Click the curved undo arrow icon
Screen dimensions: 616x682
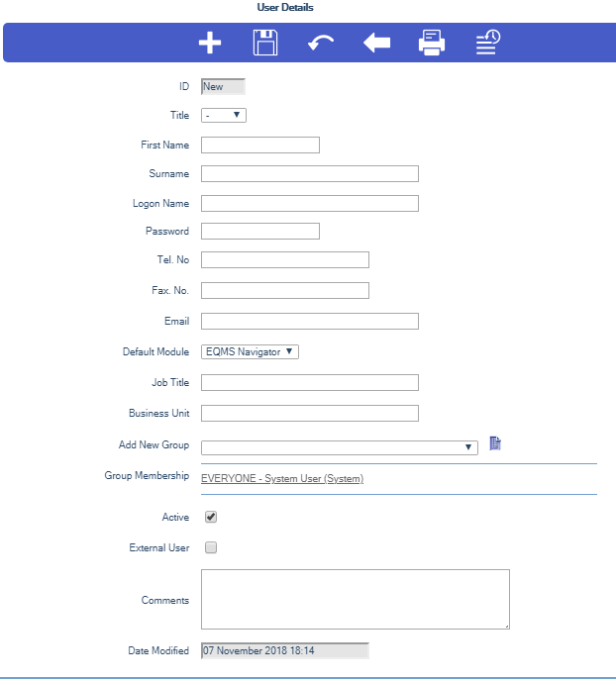tap(321, 44)
